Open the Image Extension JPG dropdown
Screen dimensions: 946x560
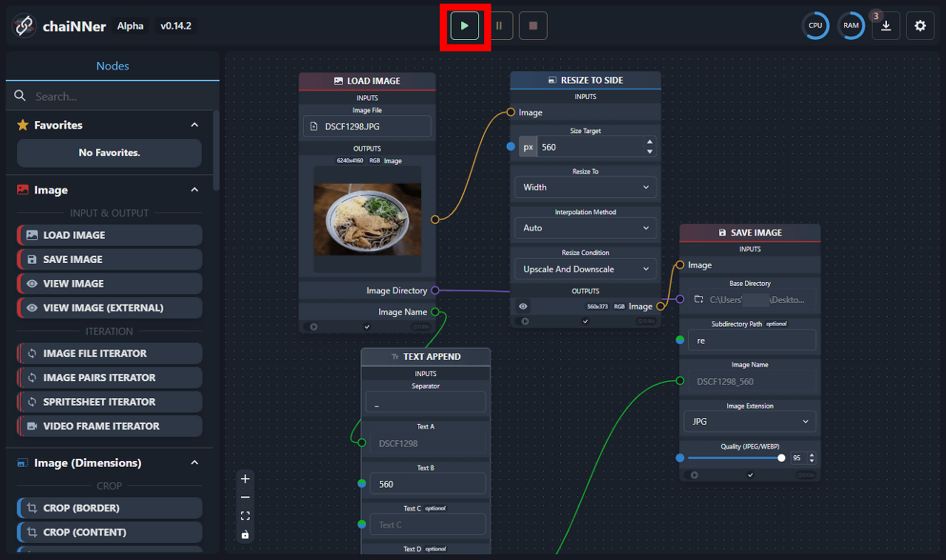[x=750, y=422]
